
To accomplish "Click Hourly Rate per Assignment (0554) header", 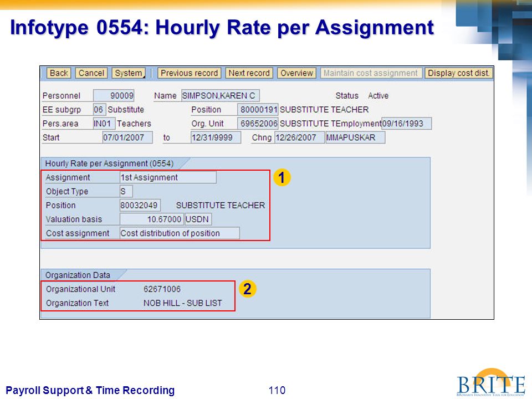I will [x=109, y=163].
